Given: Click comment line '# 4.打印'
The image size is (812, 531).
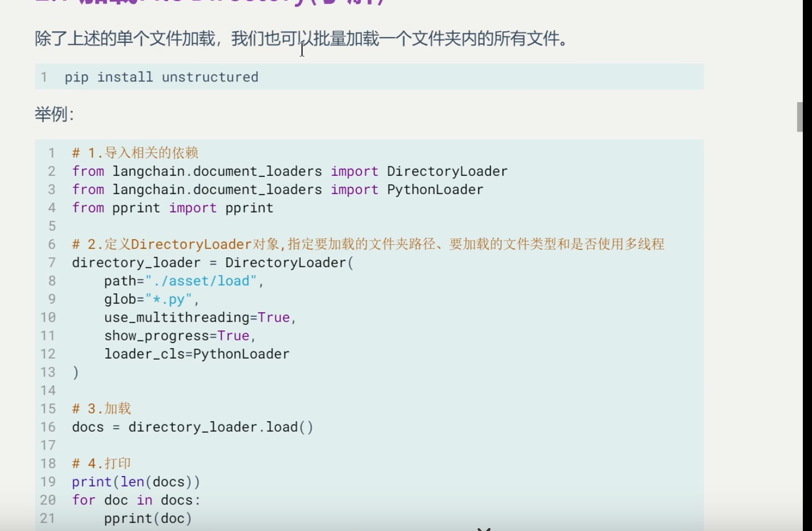Looking at the screenshot, I should pos(101,464).
